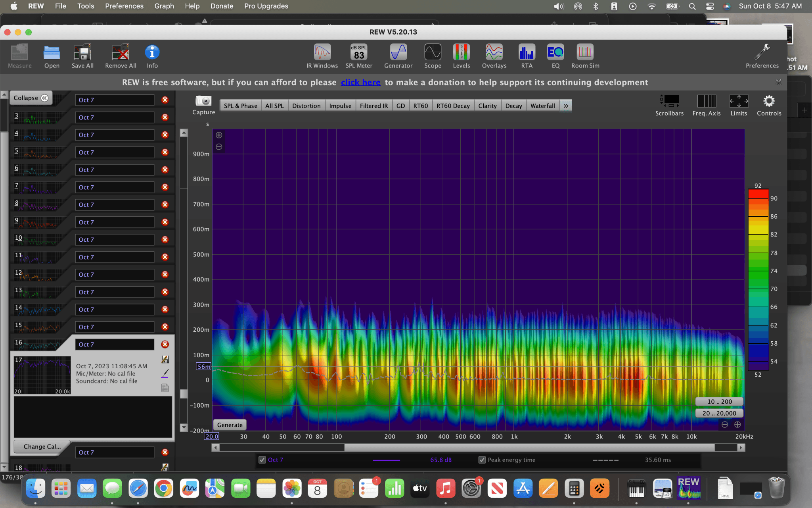The image size is (812, 508).
Task: Open Chrome from the dock
Action: 163,488
